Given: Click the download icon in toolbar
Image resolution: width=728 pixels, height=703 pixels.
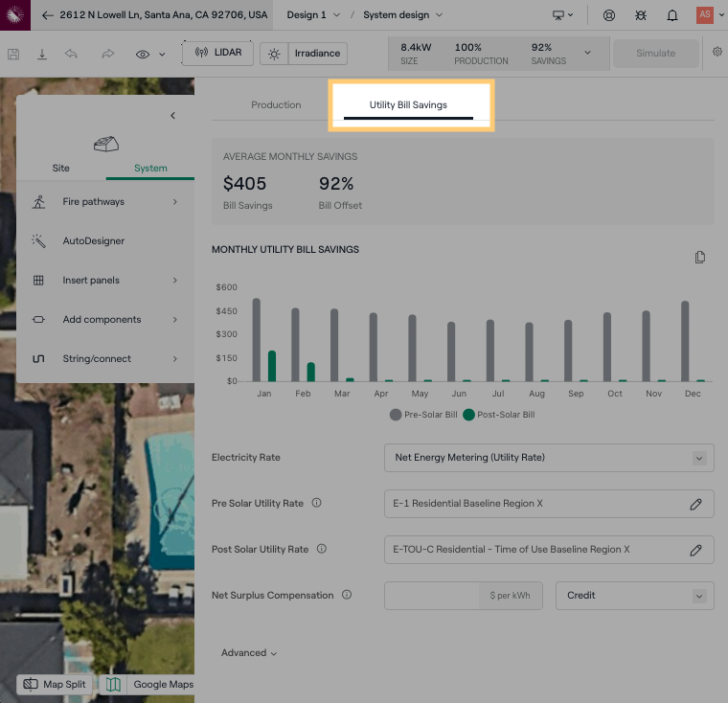Looking at the screenshot, I should point(42,55).
